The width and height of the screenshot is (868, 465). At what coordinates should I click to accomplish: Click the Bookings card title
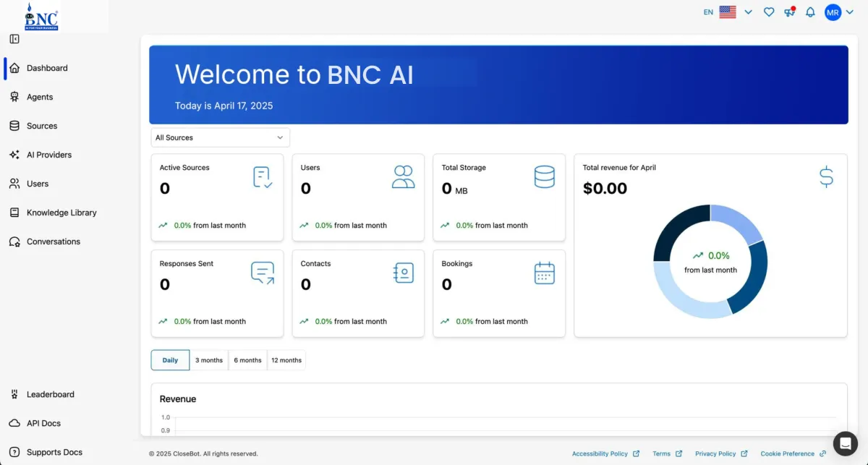(457, 264)
